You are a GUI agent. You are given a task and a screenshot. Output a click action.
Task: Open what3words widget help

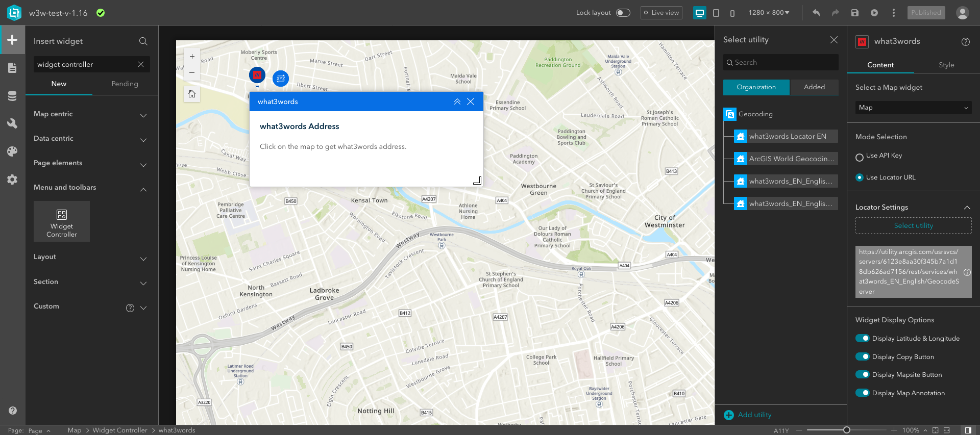point(966,42)
